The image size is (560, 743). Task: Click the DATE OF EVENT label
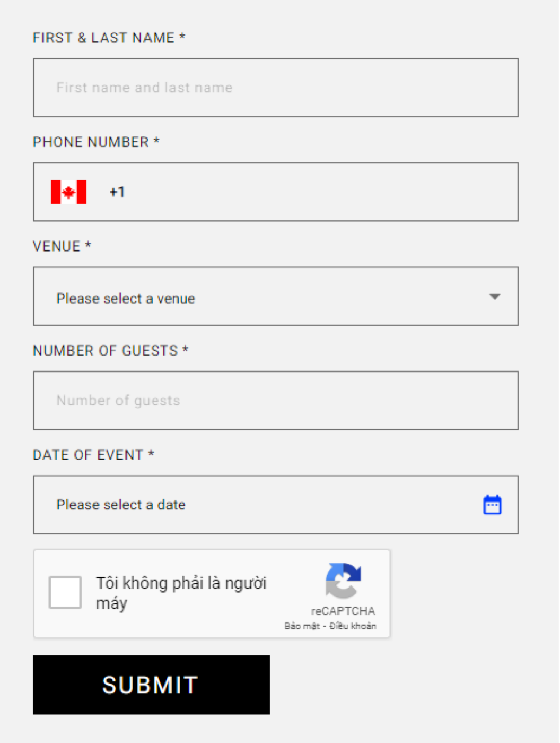93,455
